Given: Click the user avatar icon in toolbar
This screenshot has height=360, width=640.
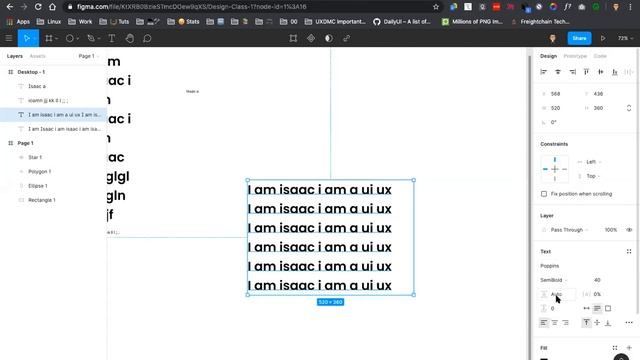Looking at the screenshot, I should click(x=552, y=38).
